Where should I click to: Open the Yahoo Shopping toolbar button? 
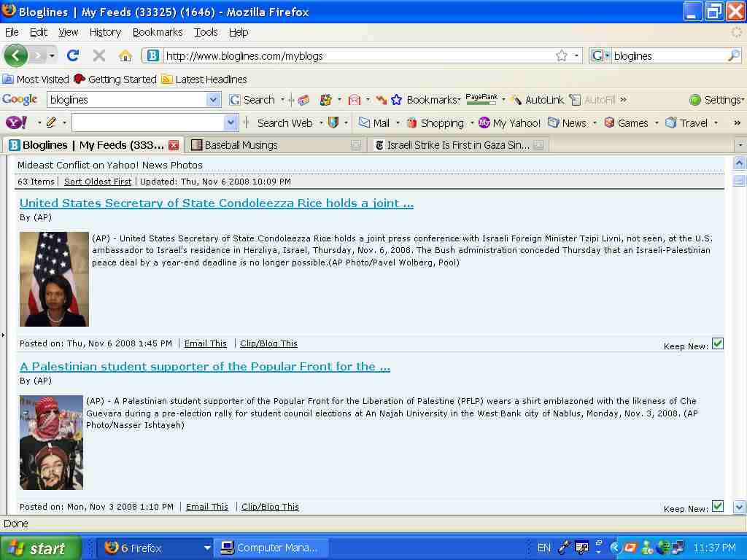click(435, 122)
